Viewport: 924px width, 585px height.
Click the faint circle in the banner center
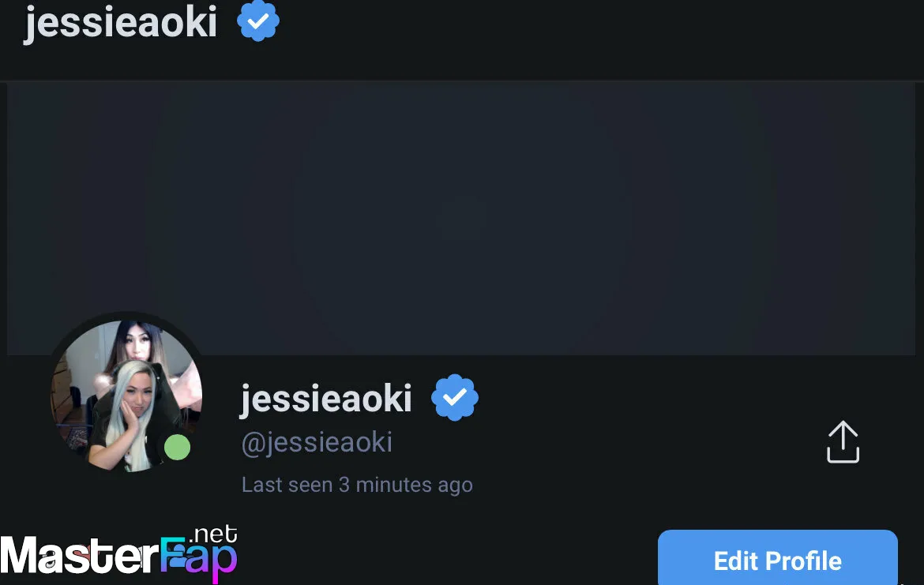(x=463, y=219)
